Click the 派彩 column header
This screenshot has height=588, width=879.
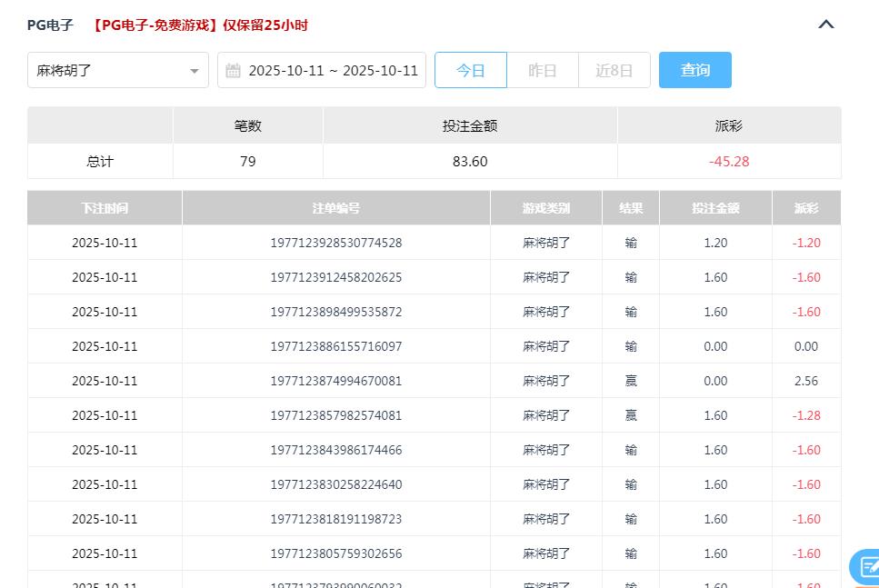tap(805, 207)
